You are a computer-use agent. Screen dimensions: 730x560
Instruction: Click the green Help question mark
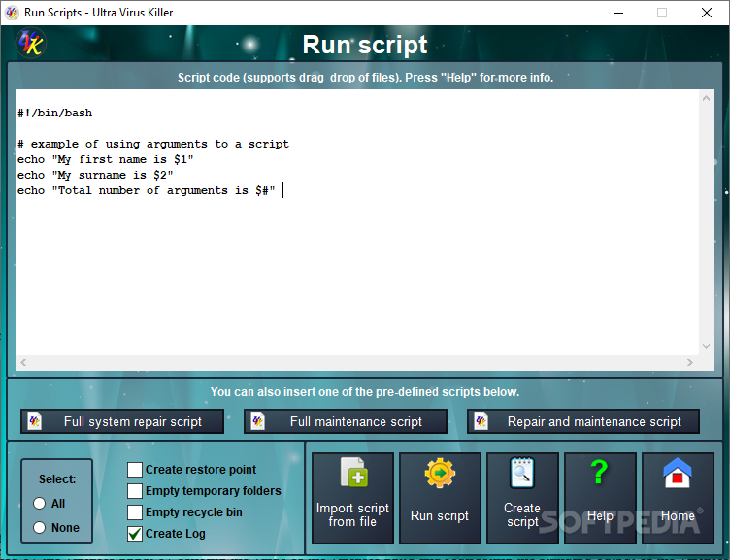[x=599, y=472]
